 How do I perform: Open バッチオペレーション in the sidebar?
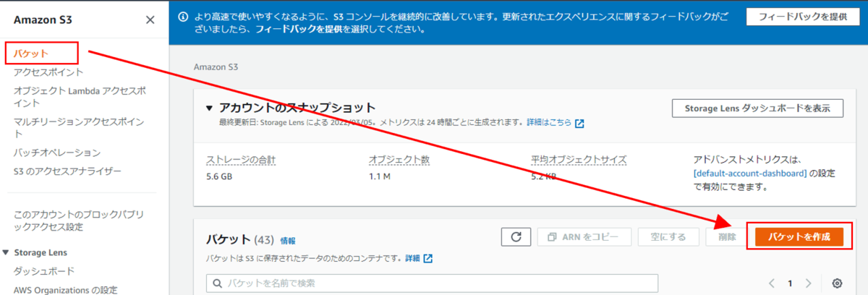[57, 153]
